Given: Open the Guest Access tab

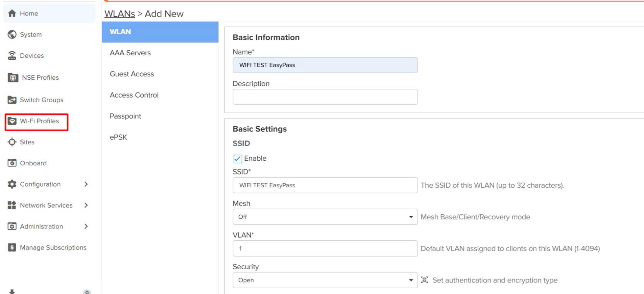Looking at the screenshot, I should click(x=132, y=74).
